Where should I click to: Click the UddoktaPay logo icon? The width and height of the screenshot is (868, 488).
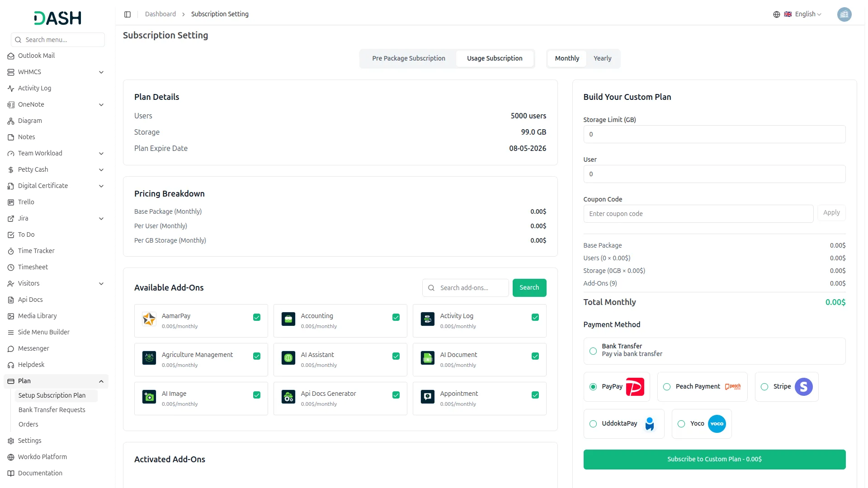pos(650,424)
